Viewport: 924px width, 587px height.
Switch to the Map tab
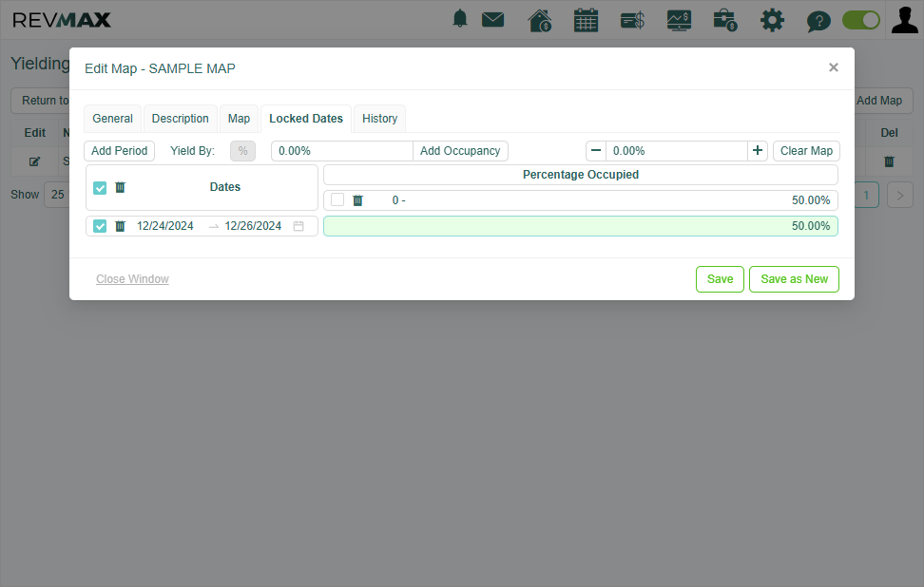[x=239, y=119]
